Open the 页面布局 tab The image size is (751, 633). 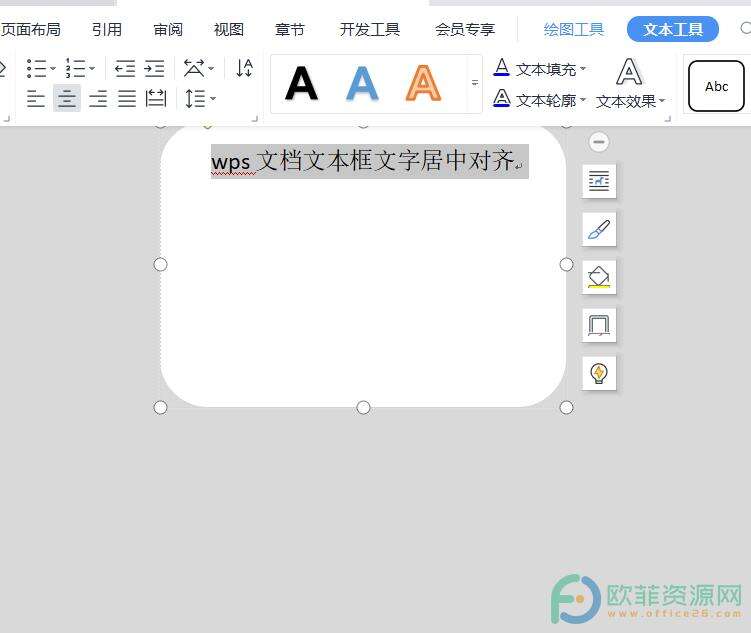coord(30,30)
